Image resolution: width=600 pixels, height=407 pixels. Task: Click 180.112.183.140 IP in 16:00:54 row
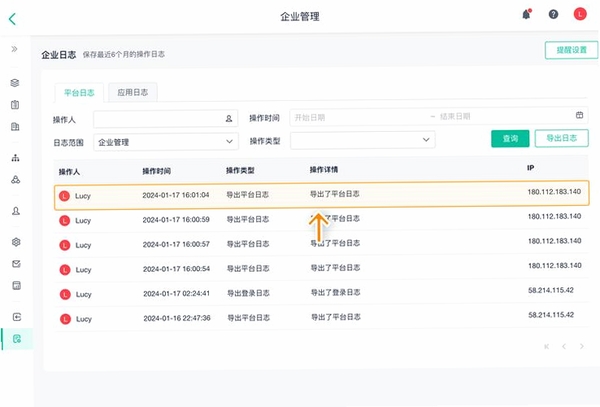(x=555, y=265)
